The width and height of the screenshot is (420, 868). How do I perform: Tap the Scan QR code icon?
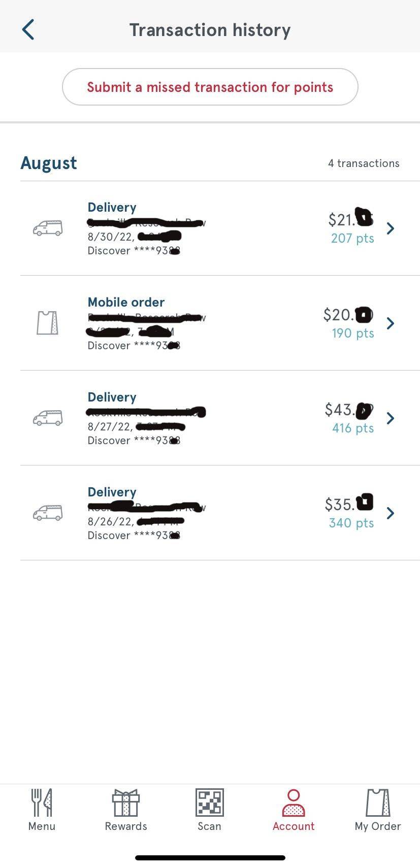click(209, 802)
